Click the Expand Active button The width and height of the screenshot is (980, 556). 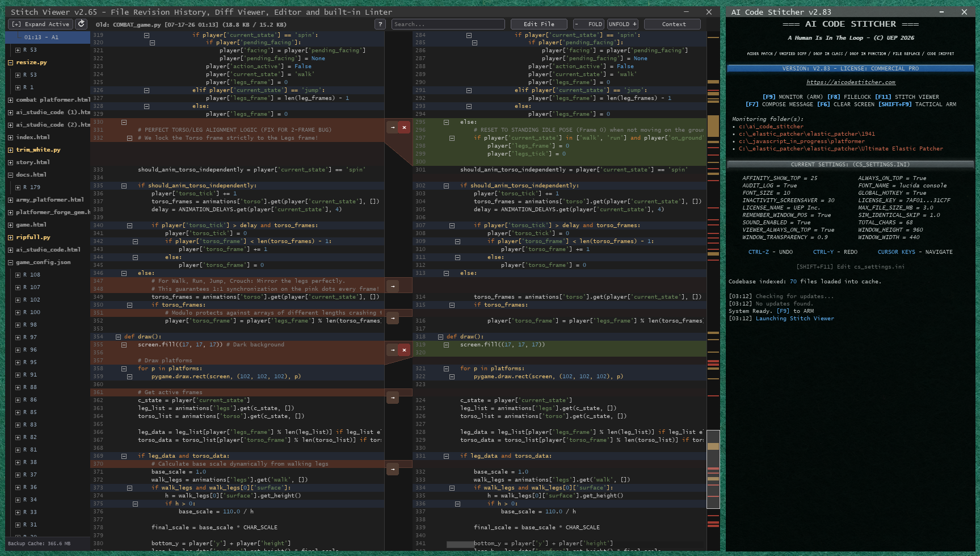tap(40, 24)
